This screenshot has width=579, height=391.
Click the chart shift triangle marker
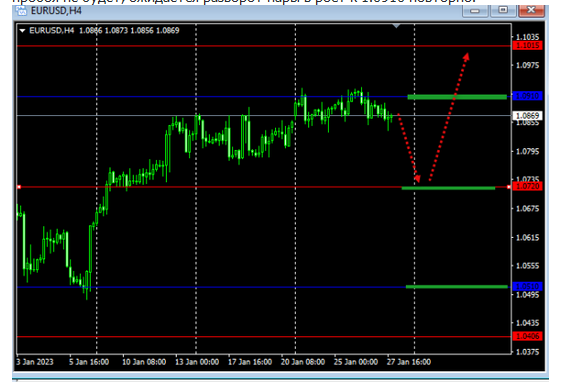(396, 26)
